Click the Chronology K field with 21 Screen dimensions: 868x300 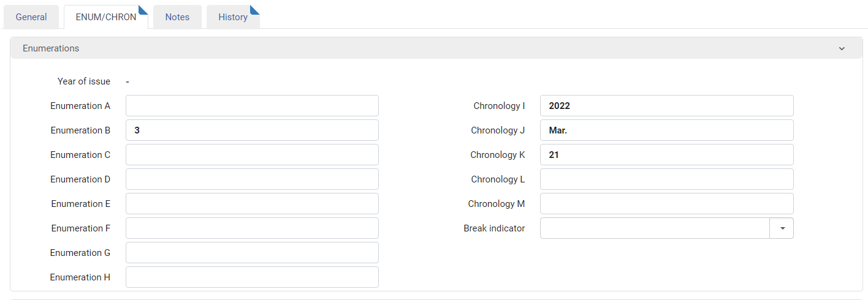pos(667,155)
